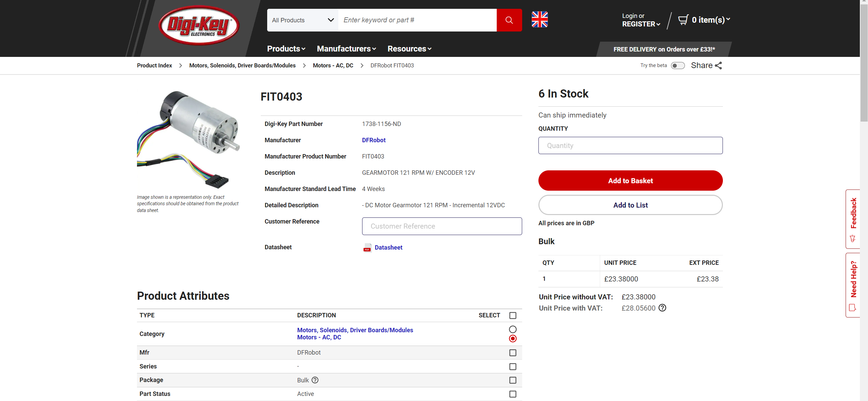The height and width of the screenshot is (401, 868).
Task: Open the Products menu
Action: click(x=286, y=49)
